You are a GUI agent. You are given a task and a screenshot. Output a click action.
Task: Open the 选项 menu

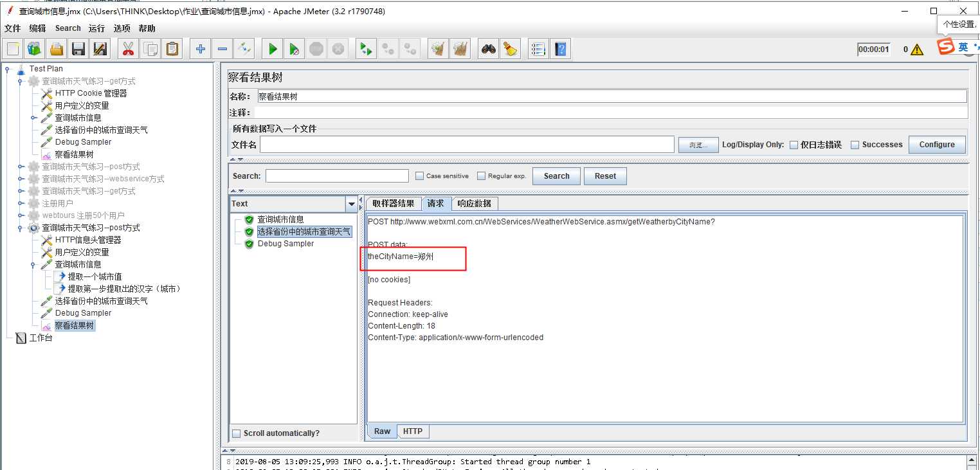coord(122,28)
